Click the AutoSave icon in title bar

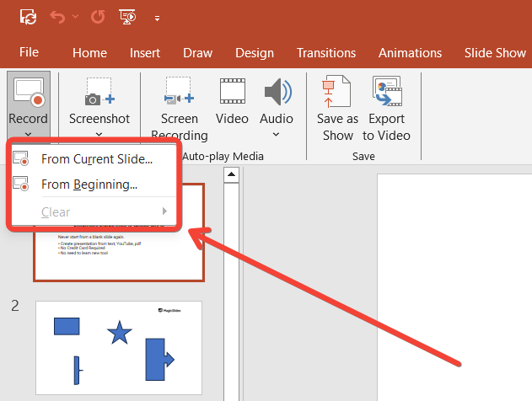[x=29, y=16]
